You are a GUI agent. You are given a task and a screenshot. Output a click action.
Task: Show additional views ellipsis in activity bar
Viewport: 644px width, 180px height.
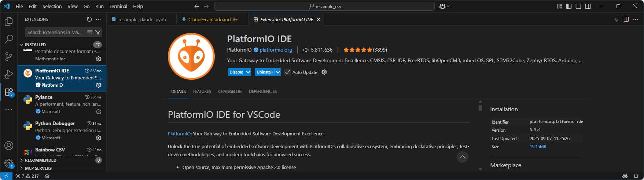click(9, 109)
